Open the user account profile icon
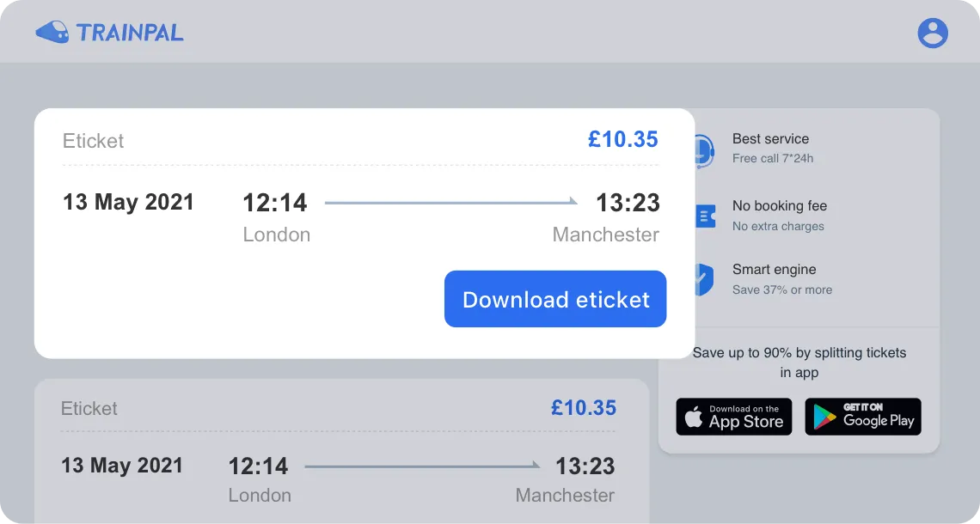 pos(933,33)
